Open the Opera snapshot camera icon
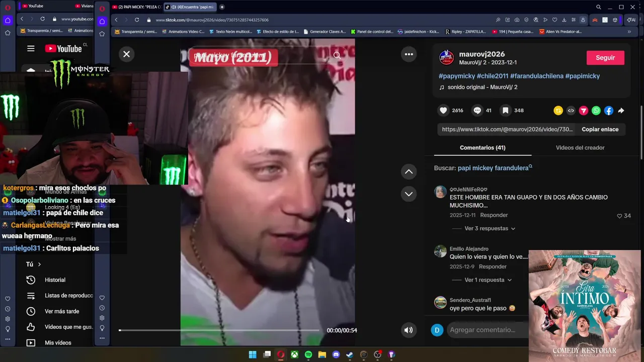 point(517,20)
